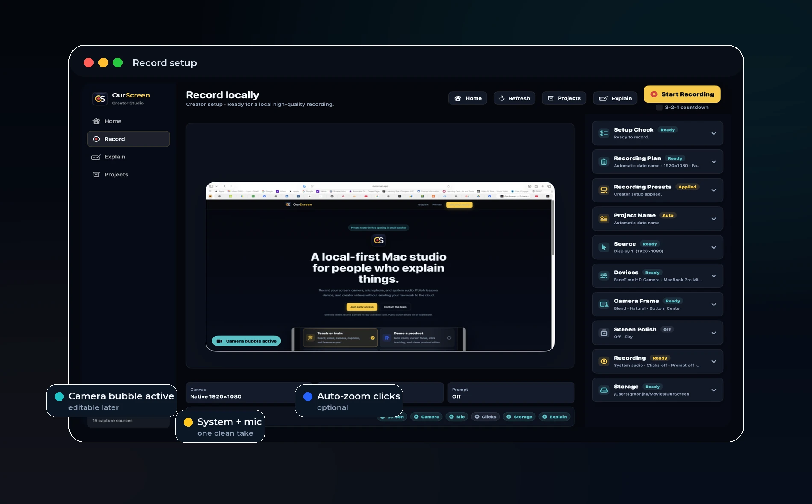
Task: Click the circular arrow Refresh icon
Action: point(502,98)
